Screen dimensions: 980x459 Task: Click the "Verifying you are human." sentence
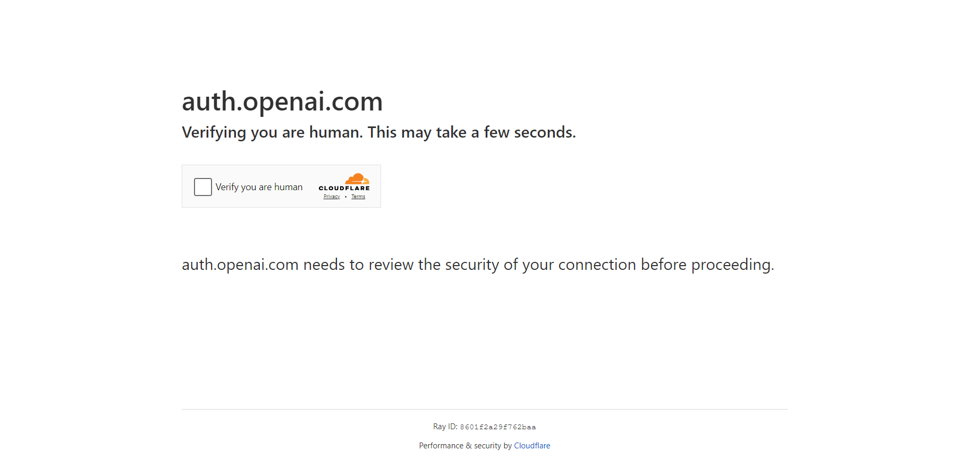272,132
